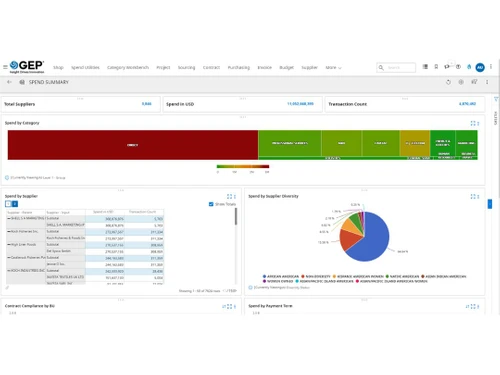Click the info icon under the category treemap

7,178
